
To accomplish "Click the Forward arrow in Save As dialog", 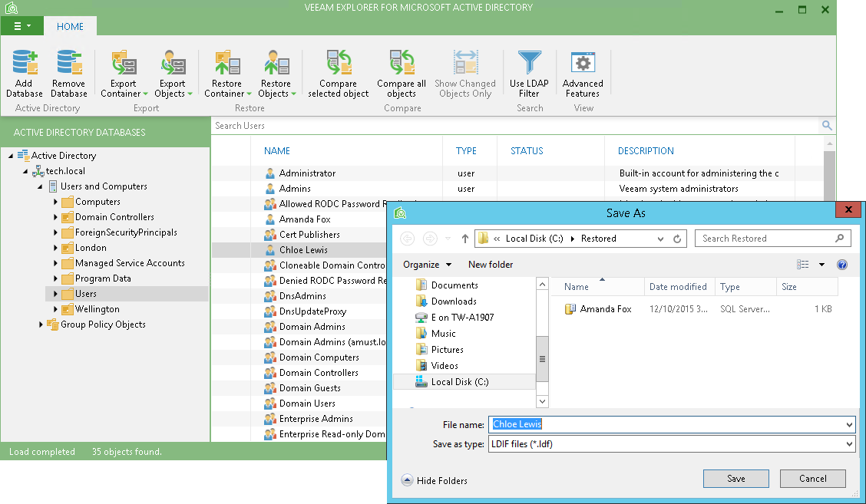I will [430, 239].
